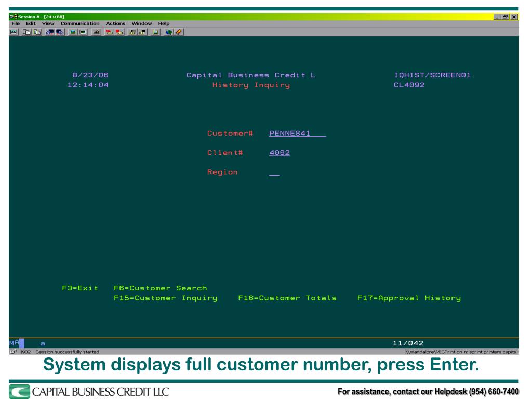532x399 pixels.
Task: Click the Customer# field containing PENNE841
Action: pyautogui.click(x=298, y=134)
